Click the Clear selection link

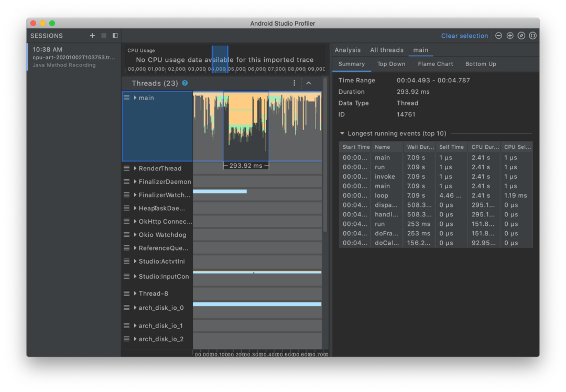(464, 36)
